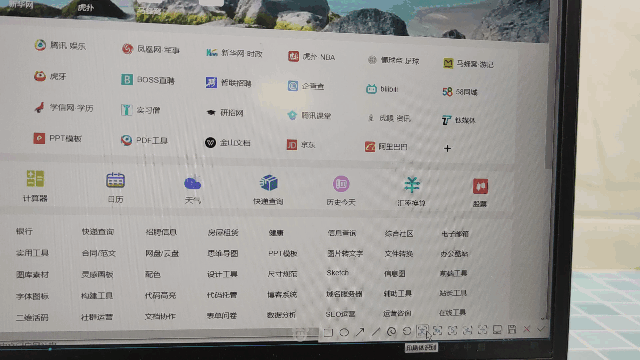Open the 研招网 link

(225, 113)
